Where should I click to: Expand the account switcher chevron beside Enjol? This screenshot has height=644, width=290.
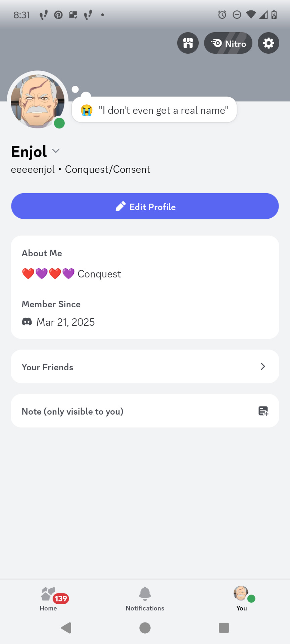[56, 151]
